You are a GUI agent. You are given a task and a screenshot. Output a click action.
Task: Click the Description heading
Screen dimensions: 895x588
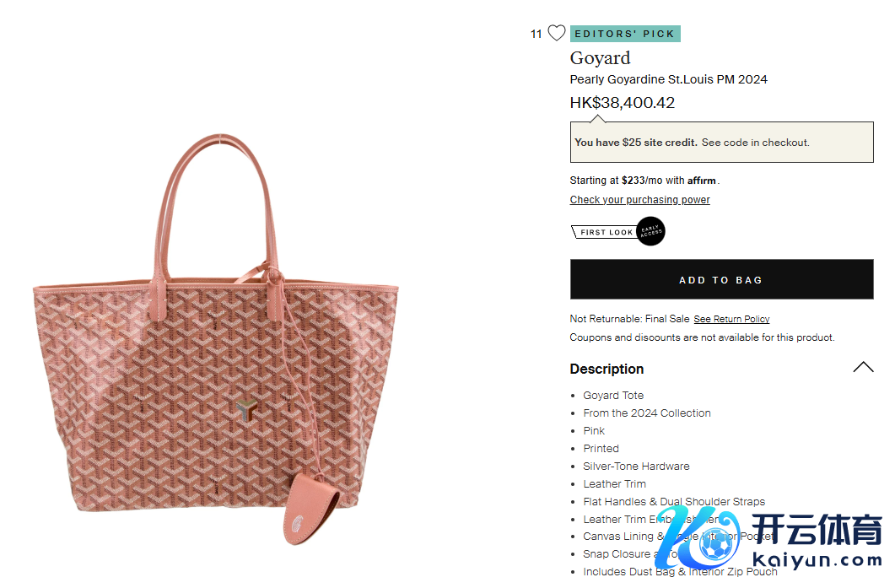(607, 370)
